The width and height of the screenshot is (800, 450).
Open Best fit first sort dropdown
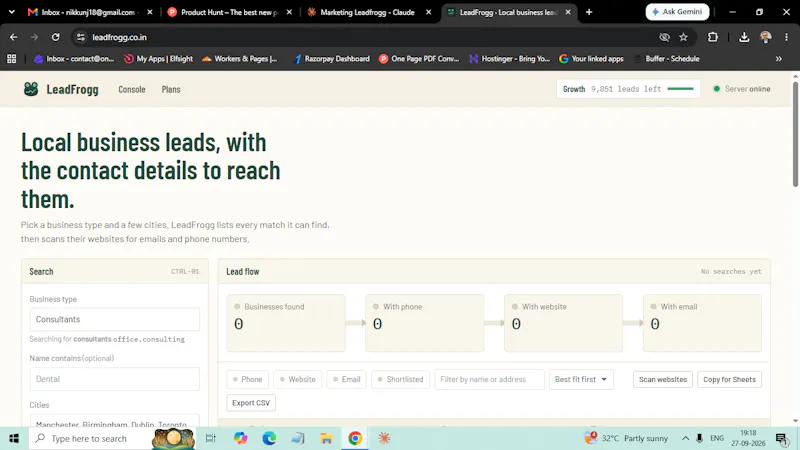pyautogui.click(x=581, y=379)
